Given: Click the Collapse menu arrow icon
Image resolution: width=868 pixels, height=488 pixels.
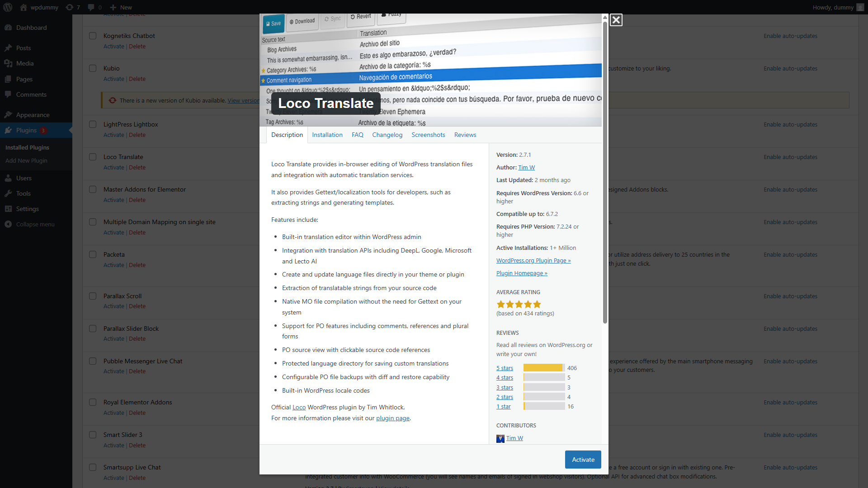Looking at the screenshot, I should coord(8,224).
